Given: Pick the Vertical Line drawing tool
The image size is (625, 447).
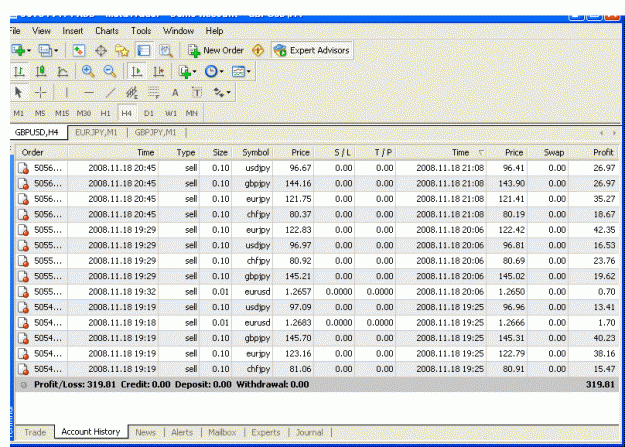Looking at the screenshot, I should (67, 93).
